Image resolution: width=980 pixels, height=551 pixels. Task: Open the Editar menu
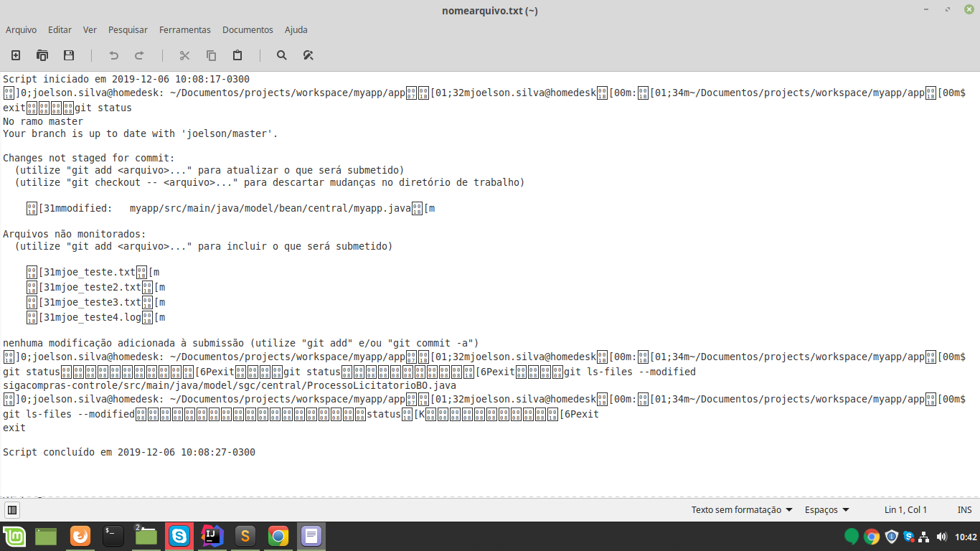(x=60, y=30)
